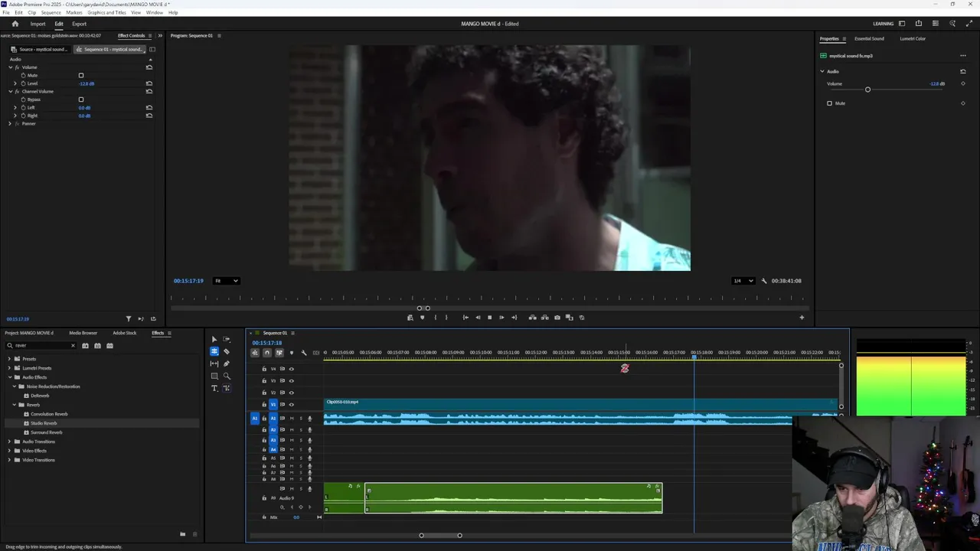Enable the Channel Volume Bypass checkbox
The height and width of the screenshot is (551, 980).
81,99
